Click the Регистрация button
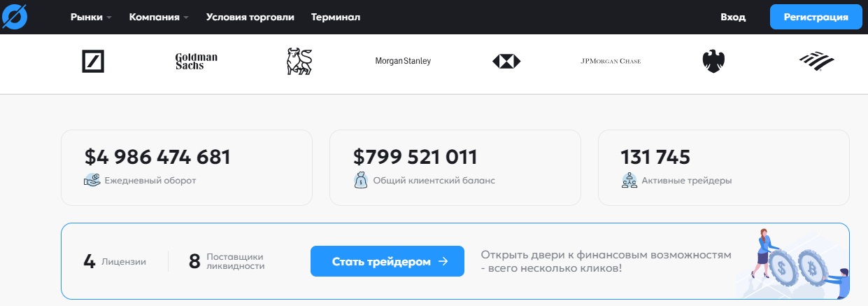 coord(816,17)
